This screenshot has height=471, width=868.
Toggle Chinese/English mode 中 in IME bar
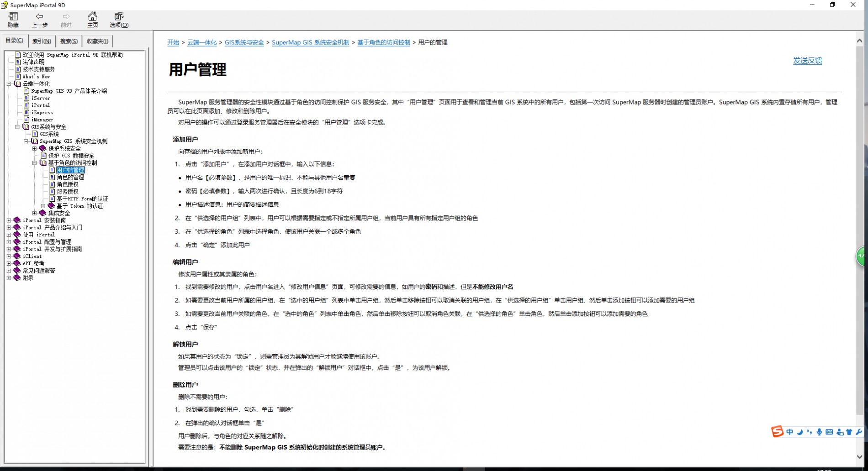789,432
